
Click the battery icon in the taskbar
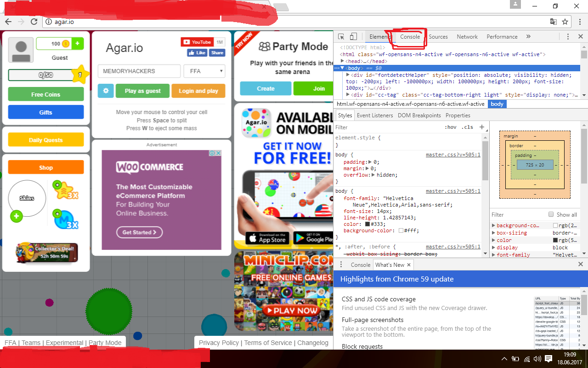pos(515,359)
